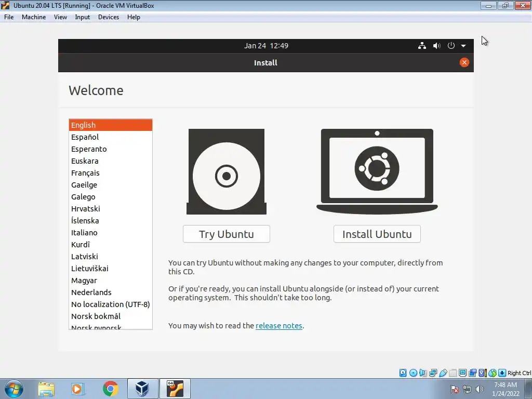
Task: Select Lietuviškai in the language list
Action: (x=111, y=269)
